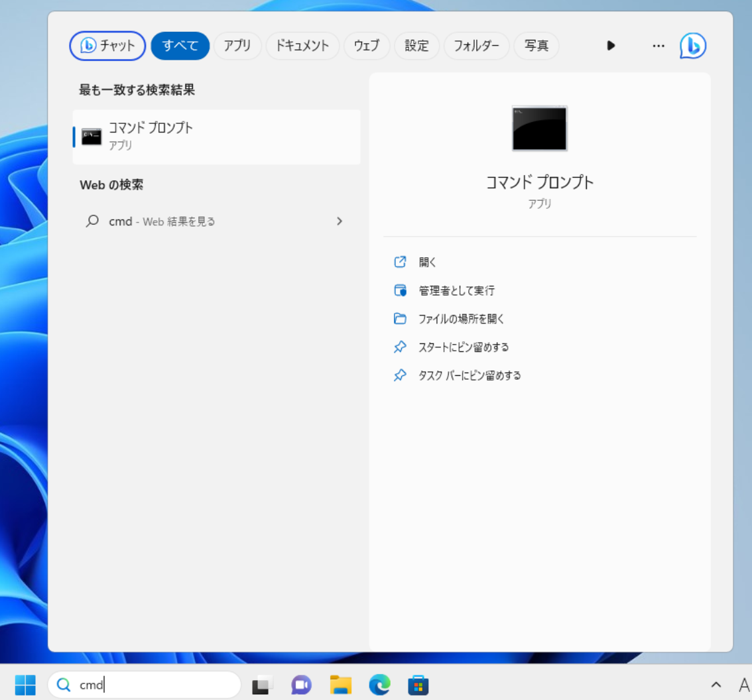The width and height of the screenshot is (752, 700).
Task: Choose スタートにピン留めする
Action: [x=464, y=347]
